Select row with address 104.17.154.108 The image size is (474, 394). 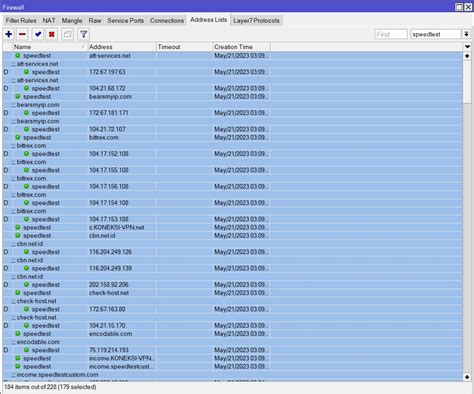(232, 203)
